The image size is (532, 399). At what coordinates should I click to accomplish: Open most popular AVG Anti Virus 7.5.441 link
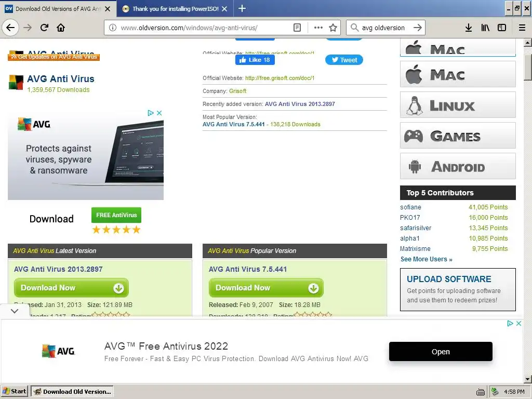(x=233, y=124)
